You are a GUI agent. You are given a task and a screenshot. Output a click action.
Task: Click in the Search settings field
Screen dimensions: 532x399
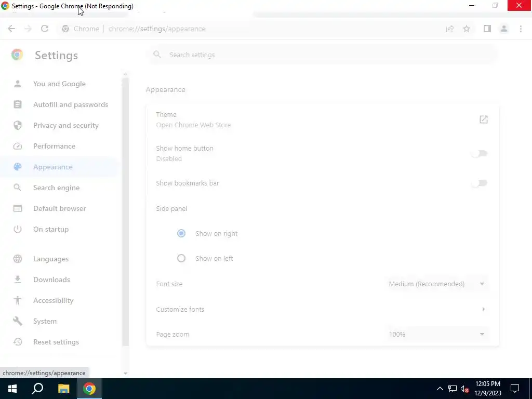[322, 55]
